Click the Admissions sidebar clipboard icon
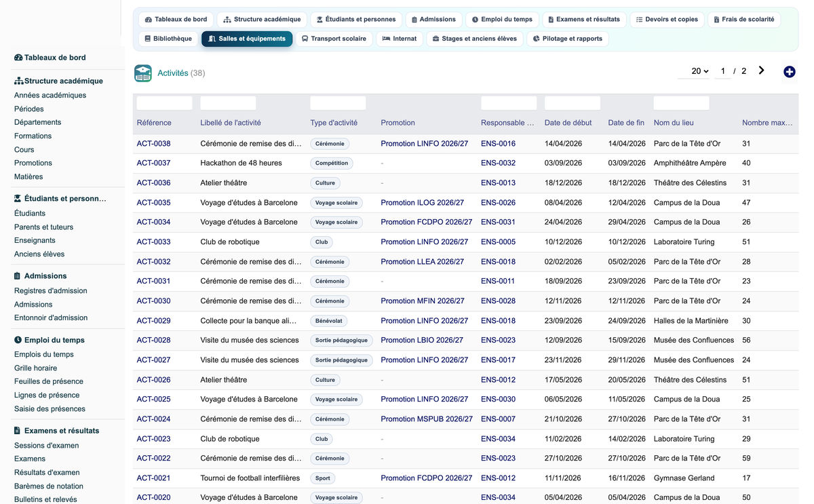The height and width of the screenshot is (504, 814). pos(18,276)
